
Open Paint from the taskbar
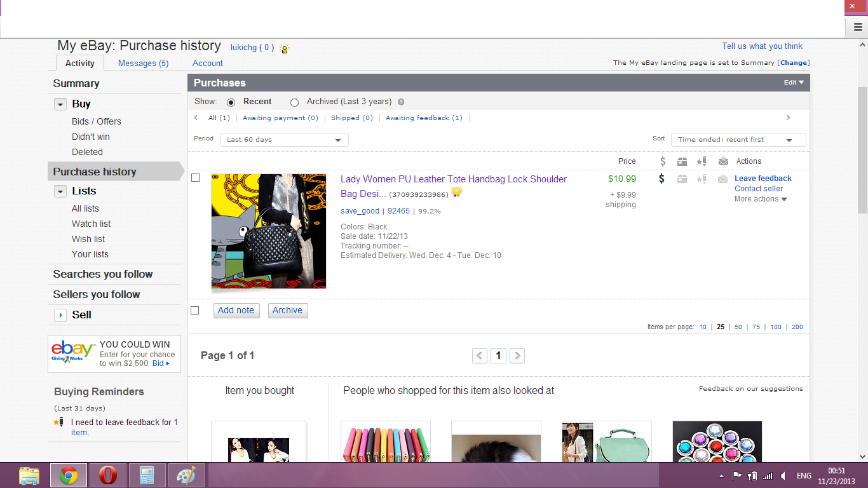coord(187,475)
